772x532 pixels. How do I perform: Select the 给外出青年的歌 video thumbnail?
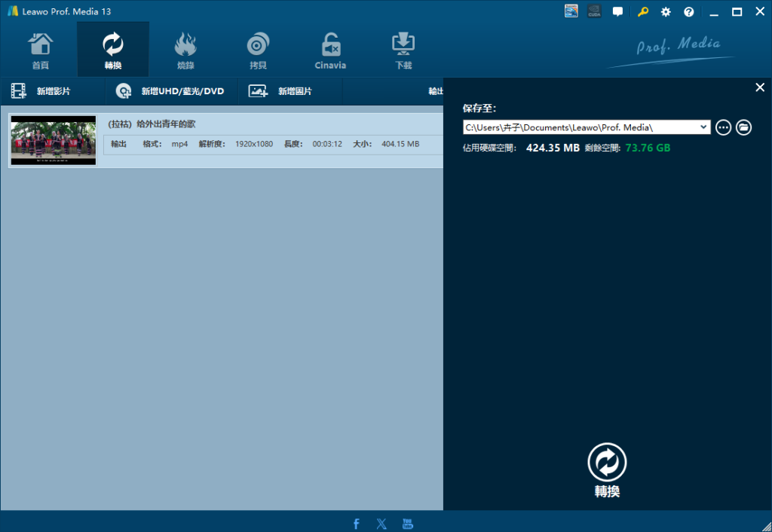[53, 141]
